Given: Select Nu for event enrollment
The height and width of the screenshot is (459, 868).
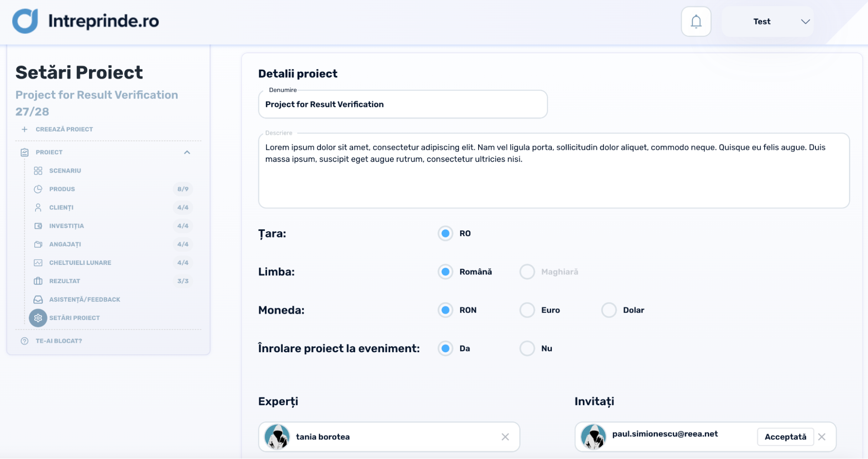Looking at the screenshot, I should click(527, 348).
